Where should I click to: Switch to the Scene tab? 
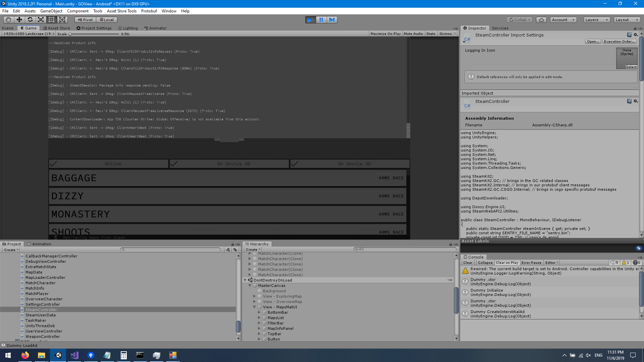coord(7,28)
